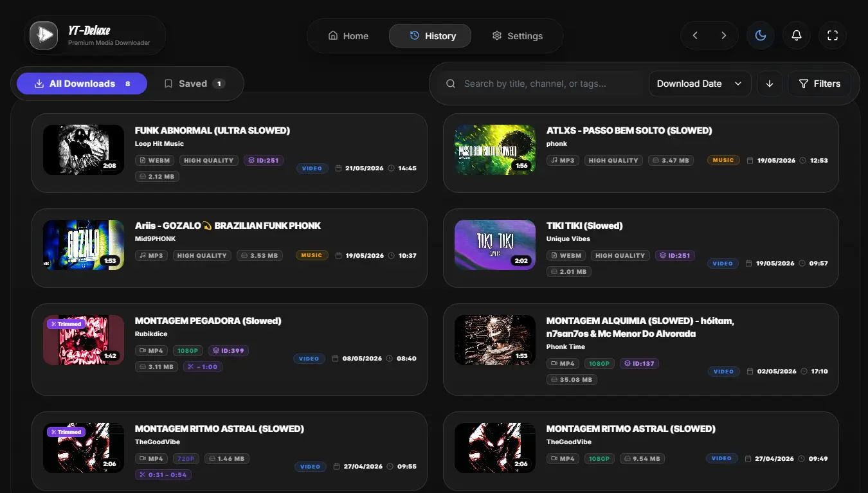Viewport: 868px width, 493px height.
Task: Go back using the left chevron arrow
Action: (695, 35)
